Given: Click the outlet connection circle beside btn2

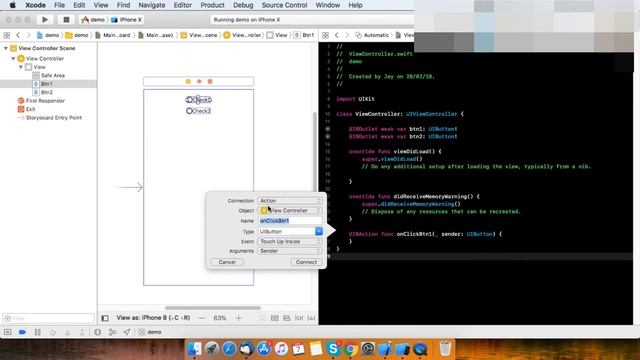Looking at the screenshot, I should tap(328, 137).
